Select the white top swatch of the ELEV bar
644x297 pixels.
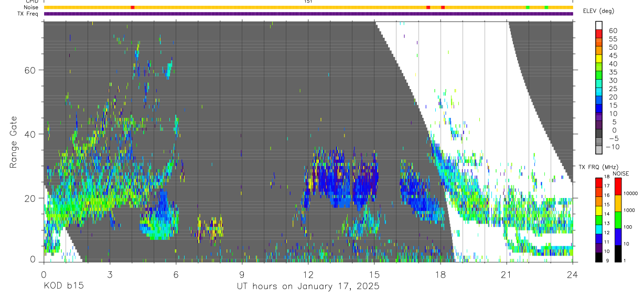coord(599,25)
